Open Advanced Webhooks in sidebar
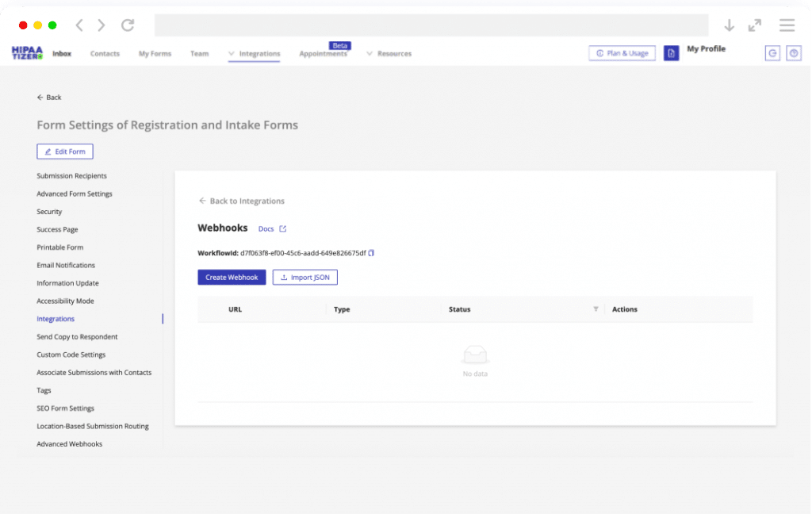The height and width of the screenshot is (514, 812). [70, 444]
